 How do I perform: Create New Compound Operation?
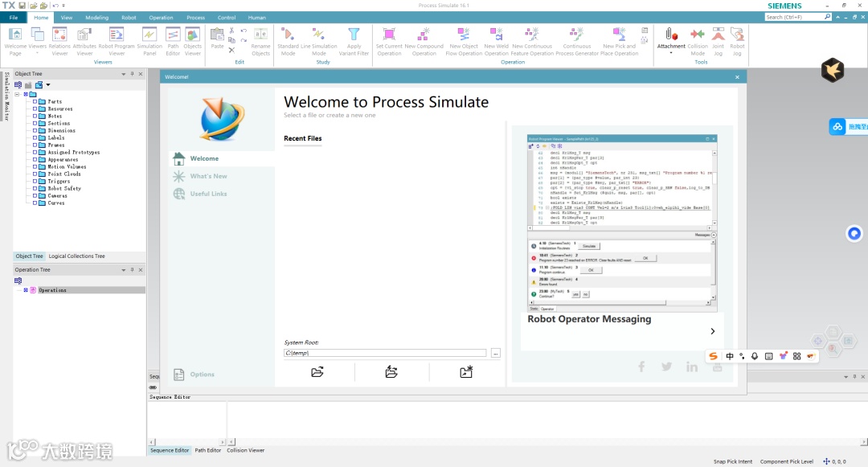pyautogui.click(x=424, y=42)
